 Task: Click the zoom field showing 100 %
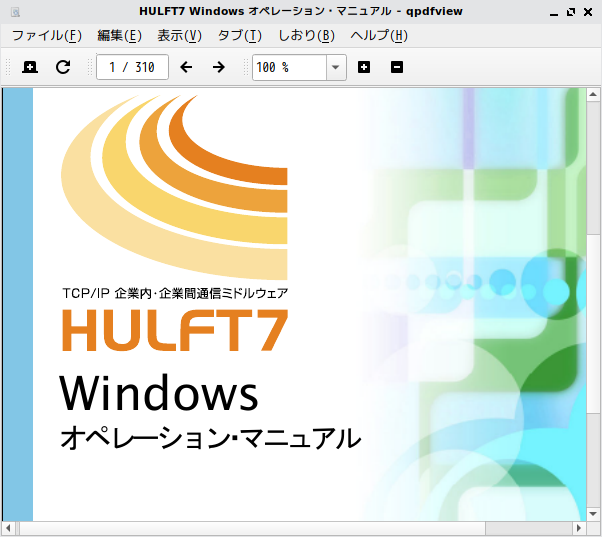(289, 68)
